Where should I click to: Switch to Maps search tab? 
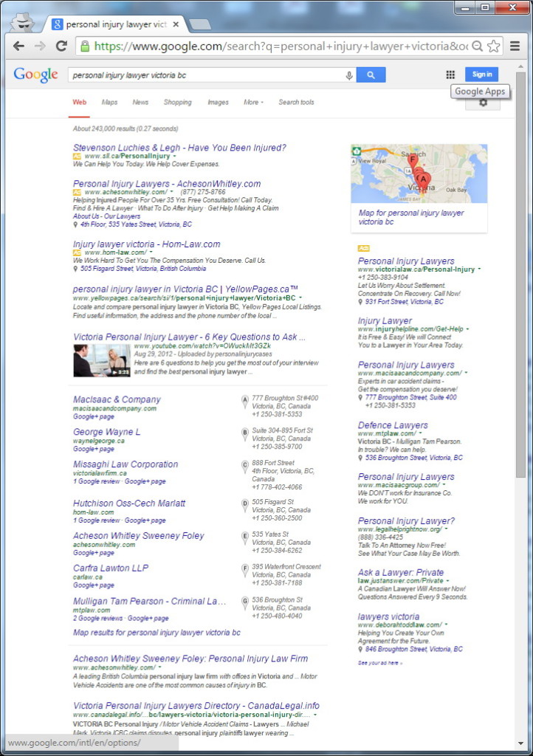click(x=109, y=102)
